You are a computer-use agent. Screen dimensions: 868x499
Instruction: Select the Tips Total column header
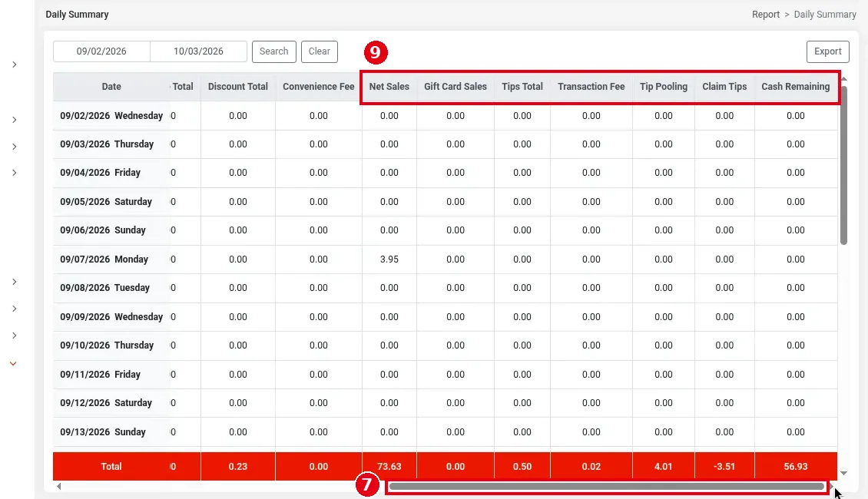pos(522,86)
